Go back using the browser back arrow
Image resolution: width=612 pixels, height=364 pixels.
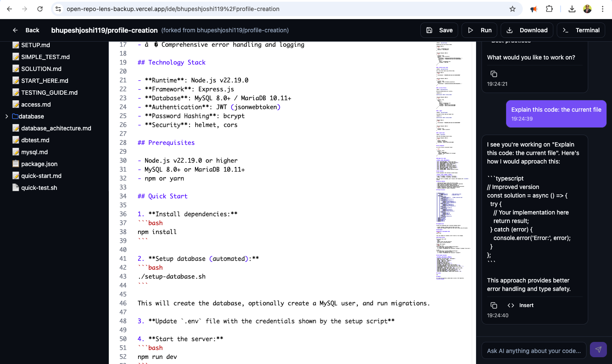coord(9,9)
